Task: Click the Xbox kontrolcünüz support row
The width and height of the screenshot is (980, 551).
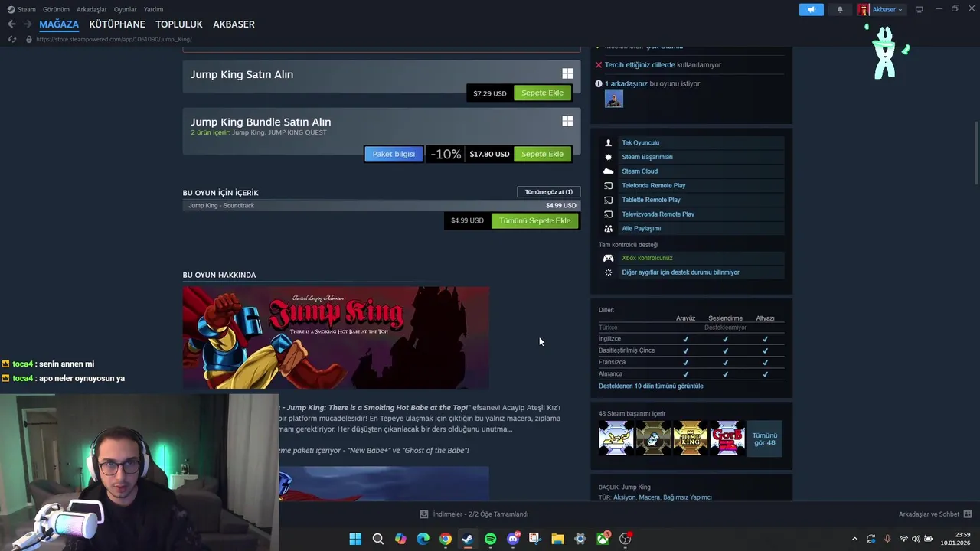Action: pos(692,258)
